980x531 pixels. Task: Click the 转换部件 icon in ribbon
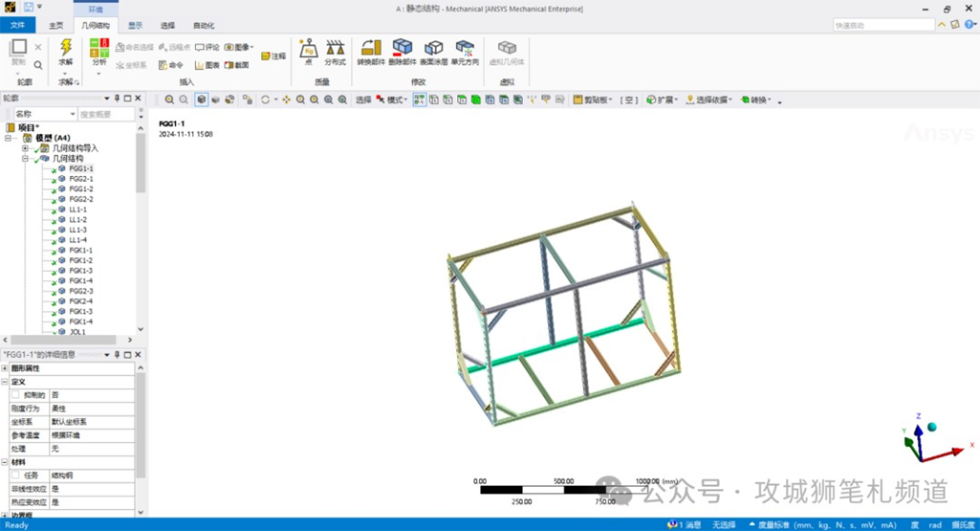370,51
